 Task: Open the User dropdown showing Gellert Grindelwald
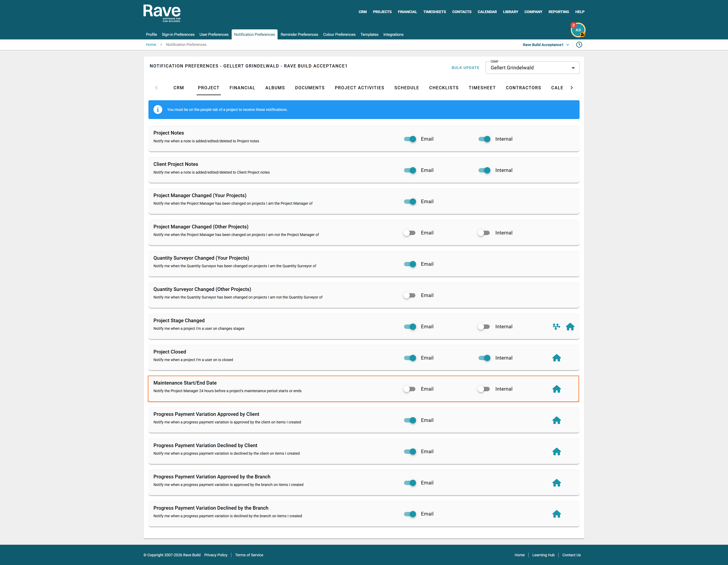point(532,68)
